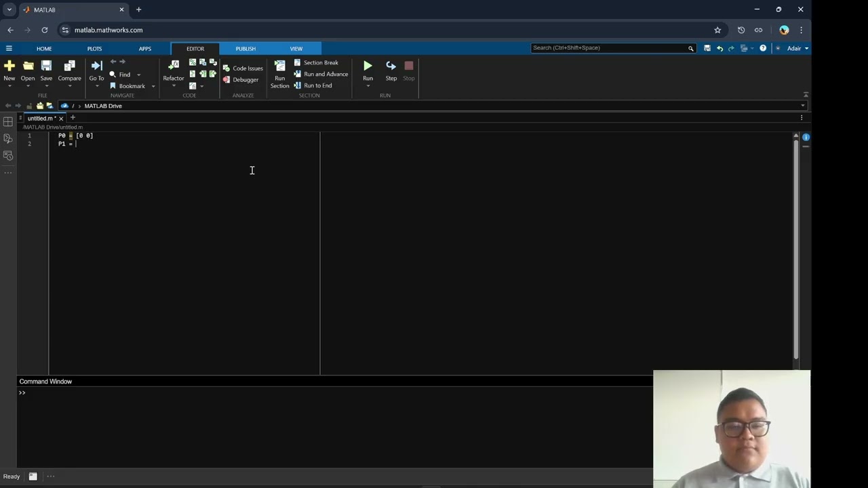Viewport: 868px width, 488px height.
Task: Open a file with the Open folder icon
Action: 28,66
